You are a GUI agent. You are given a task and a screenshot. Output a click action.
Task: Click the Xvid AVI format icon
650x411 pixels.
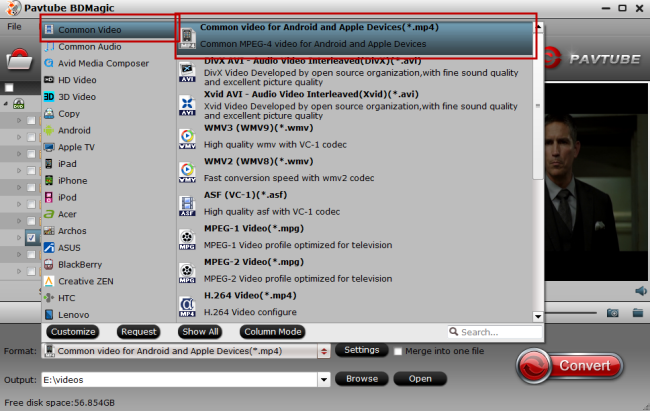[x=187, y=105]
